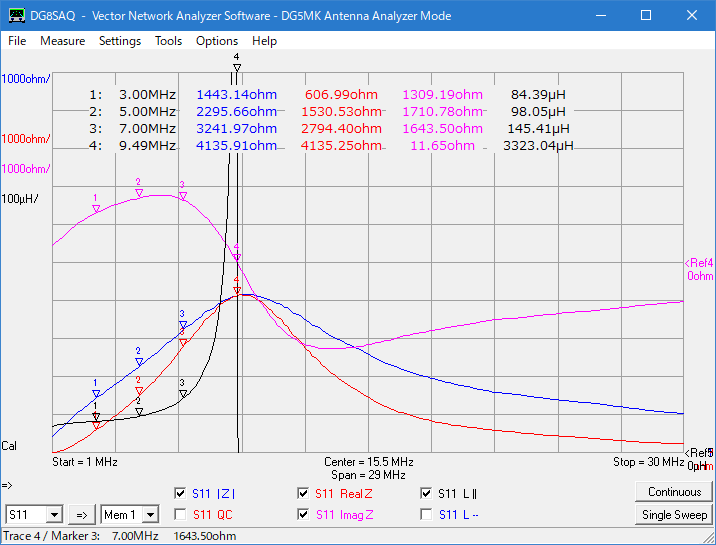This screenshot has height=545, width=716.
Task: Click the DG8SAQ application icon in title bar
Action: point(17,16)
